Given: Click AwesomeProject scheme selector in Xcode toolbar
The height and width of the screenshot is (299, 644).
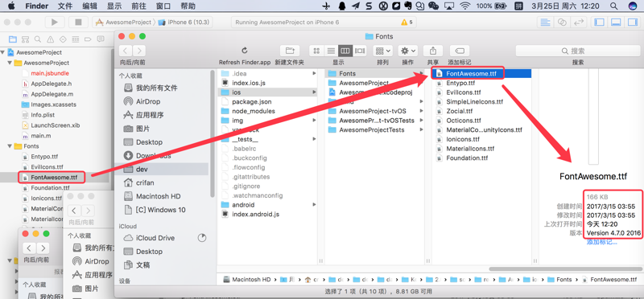Looking at the screenshot, I should pyautogui.click(x=124, y=23).
